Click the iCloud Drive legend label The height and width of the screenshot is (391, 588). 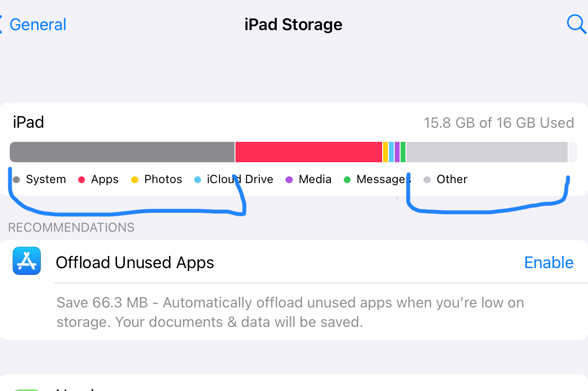click(240, 179)
